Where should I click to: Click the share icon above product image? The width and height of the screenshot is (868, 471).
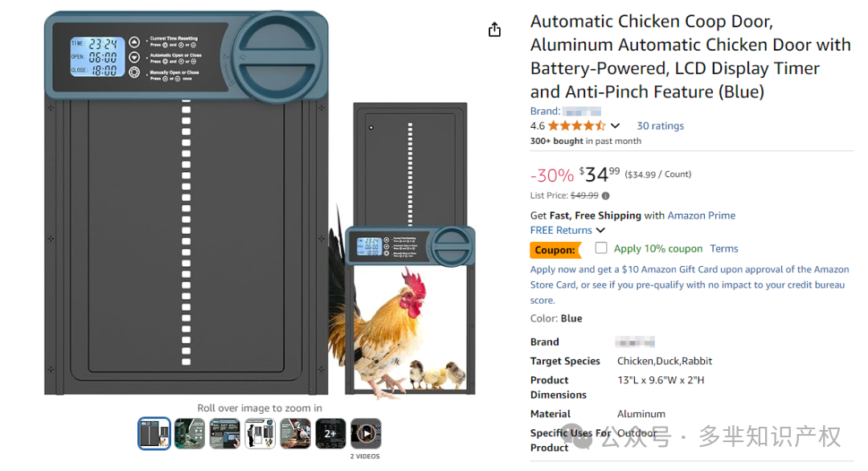494,30
